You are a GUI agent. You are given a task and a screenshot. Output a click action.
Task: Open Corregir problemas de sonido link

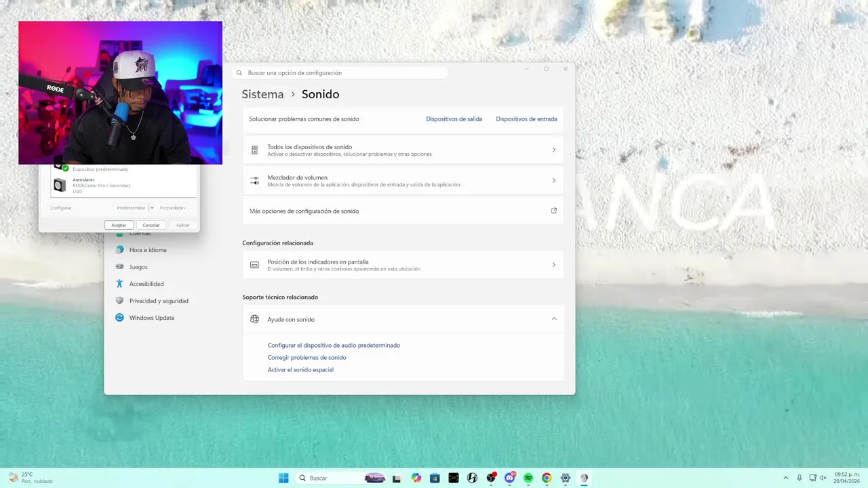point(307,358)
